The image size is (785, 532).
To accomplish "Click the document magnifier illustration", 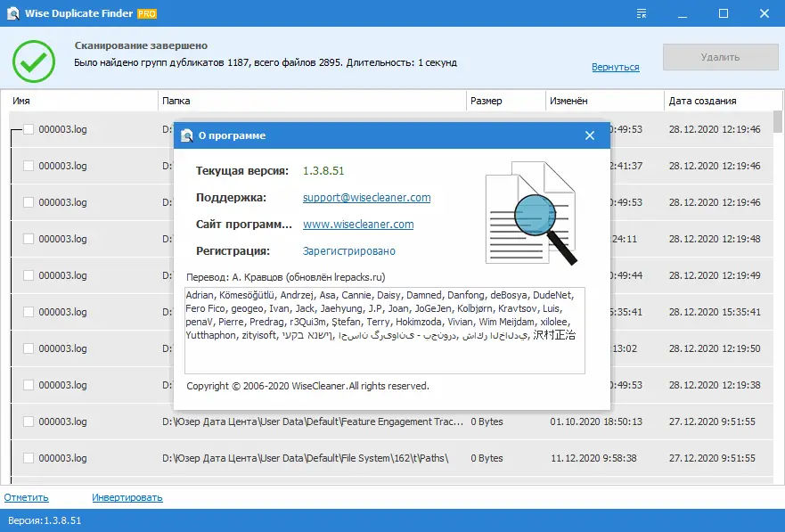I will (x=531, y=213).
